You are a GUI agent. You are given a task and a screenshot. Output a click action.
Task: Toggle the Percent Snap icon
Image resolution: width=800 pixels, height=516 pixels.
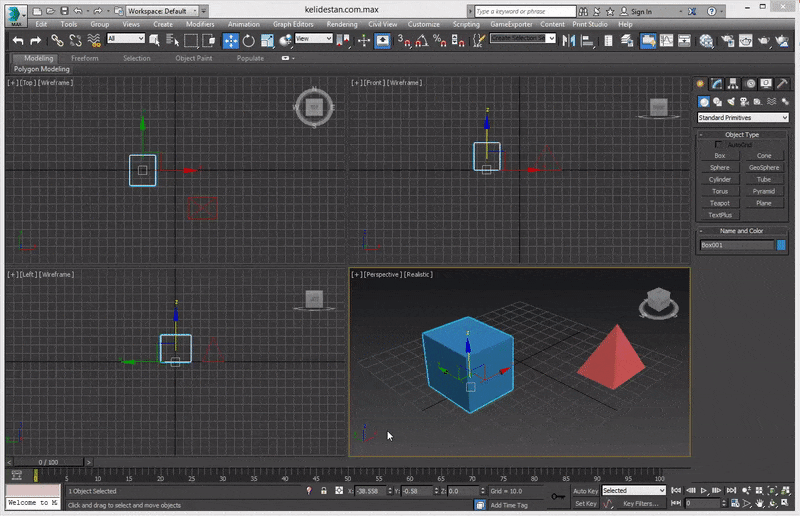tap(439, 41)
